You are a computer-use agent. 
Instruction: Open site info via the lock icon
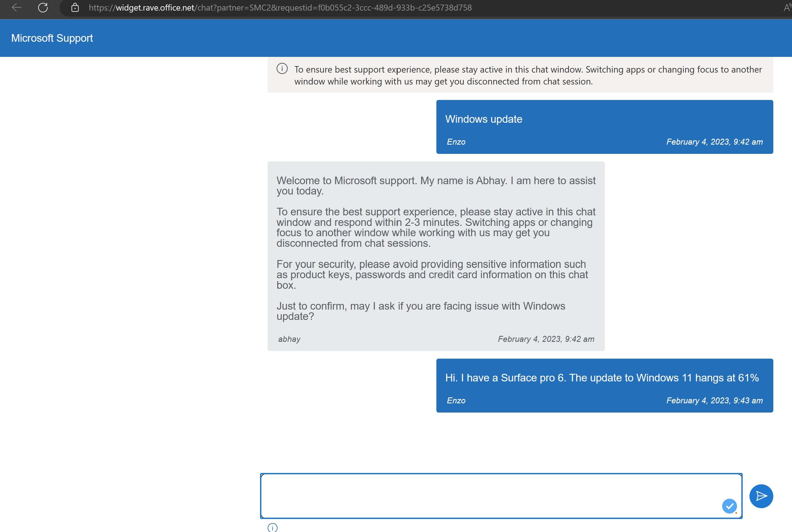pyautogui.click(x=75, y=8)
